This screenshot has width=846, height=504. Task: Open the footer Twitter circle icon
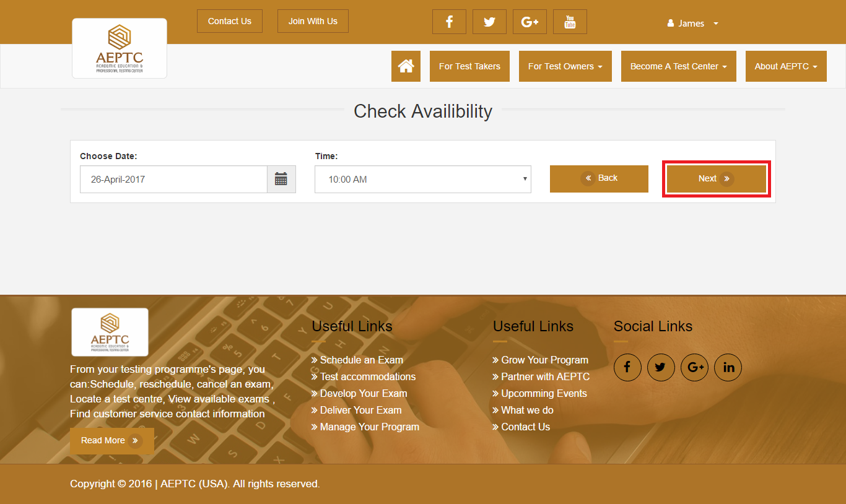(x=661, y=368)
